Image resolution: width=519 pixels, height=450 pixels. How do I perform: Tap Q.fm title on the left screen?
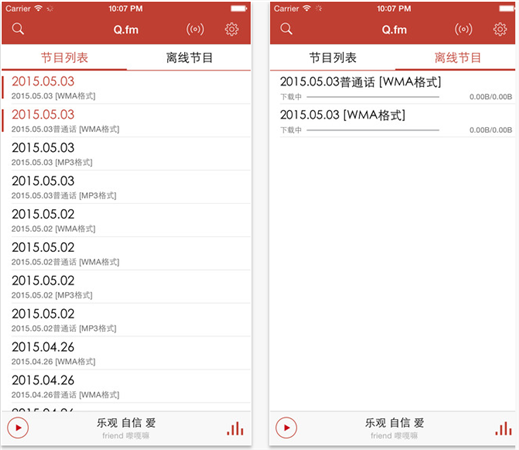pyautogui.click(x=126, y=30)
